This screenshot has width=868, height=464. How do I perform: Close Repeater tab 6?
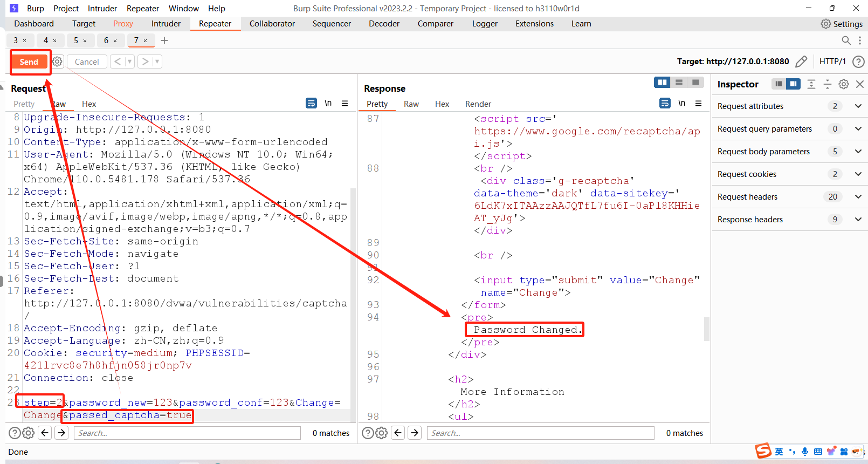(115, 40)
